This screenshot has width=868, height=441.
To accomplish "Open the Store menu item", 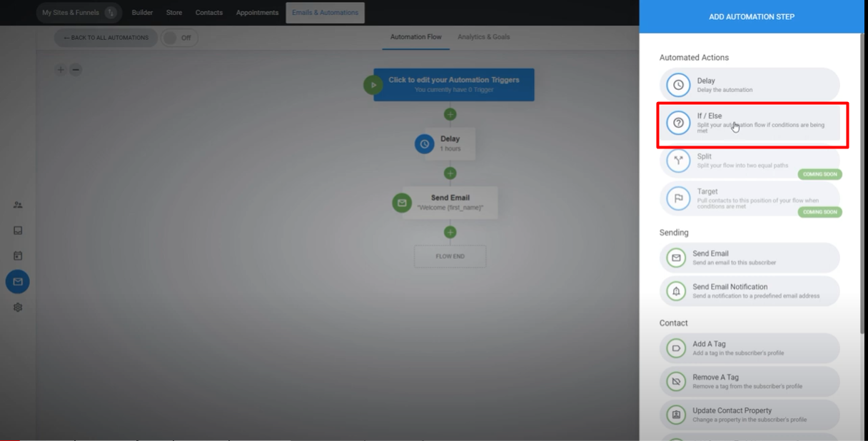I will click(174, 13).
